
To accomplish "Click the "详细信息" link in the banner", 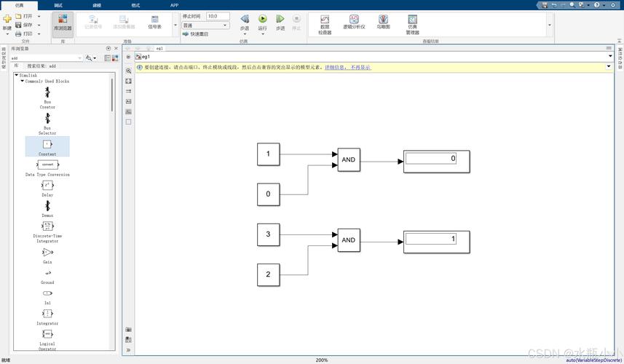I will pyautogui.click(x=336, y=67).
